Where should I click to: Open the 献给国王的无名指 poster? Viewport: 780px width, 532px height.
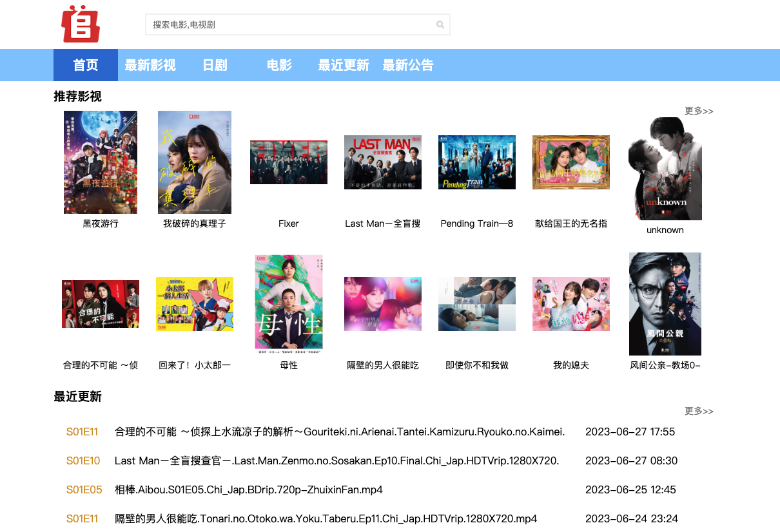[x=571, y=162]
